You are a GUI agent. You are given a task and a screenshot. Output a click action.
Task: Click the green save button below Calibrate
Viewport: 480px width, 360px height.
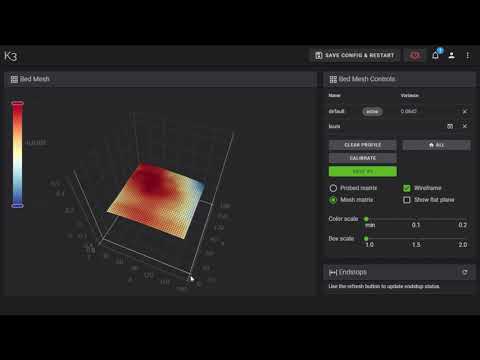coord(363,171)
